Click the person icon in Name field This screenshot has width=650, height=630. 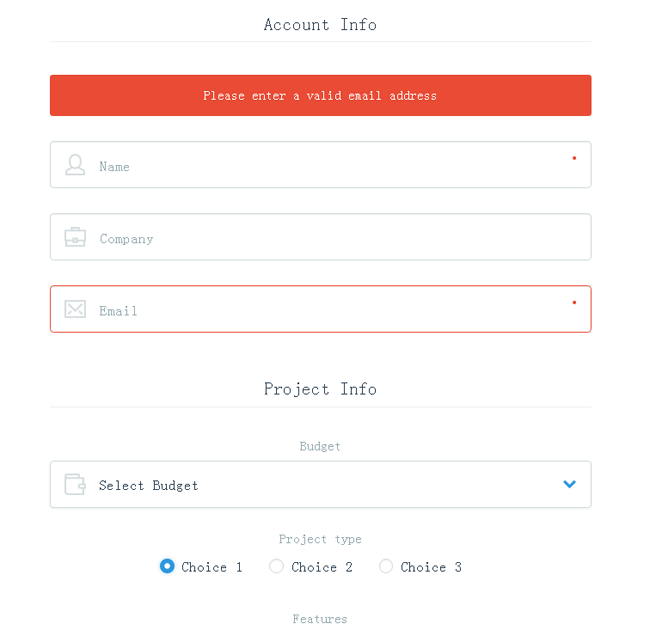tap(75, 165)
